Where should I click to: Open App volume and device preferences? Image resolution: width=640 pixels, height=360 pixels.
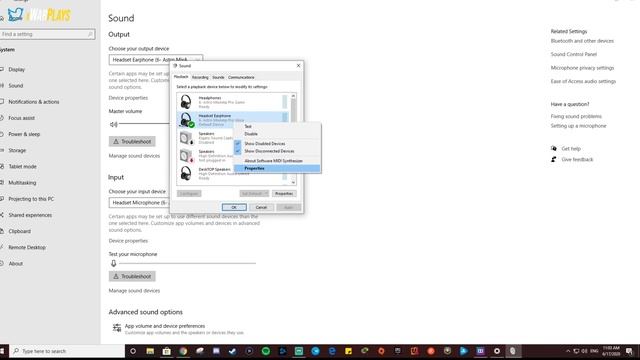click(165, 326)
